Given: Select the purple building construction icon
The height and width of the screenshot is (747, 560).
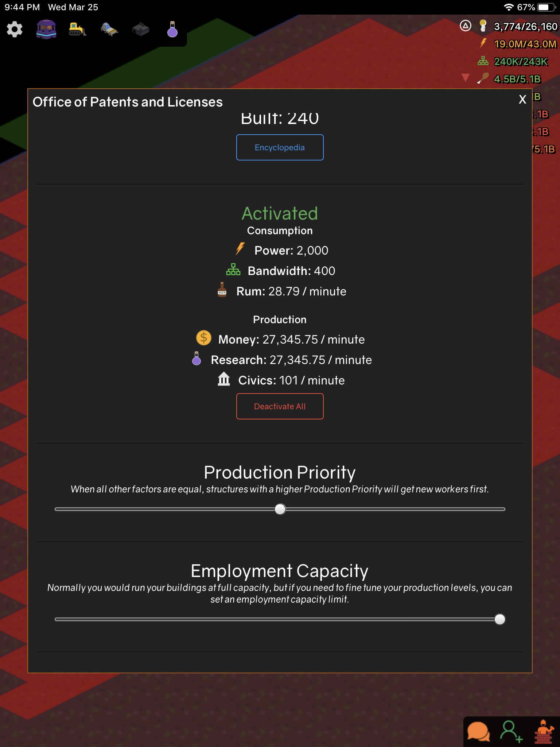Looking at the screenshot, I should point(46,29).
